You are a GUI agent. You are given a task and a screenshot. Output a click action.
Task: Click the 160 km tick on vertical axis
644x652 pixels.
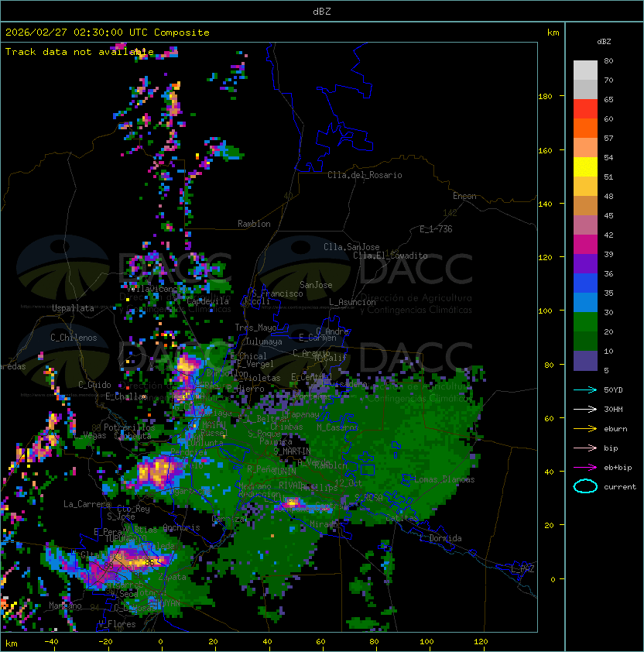(545, 150)
